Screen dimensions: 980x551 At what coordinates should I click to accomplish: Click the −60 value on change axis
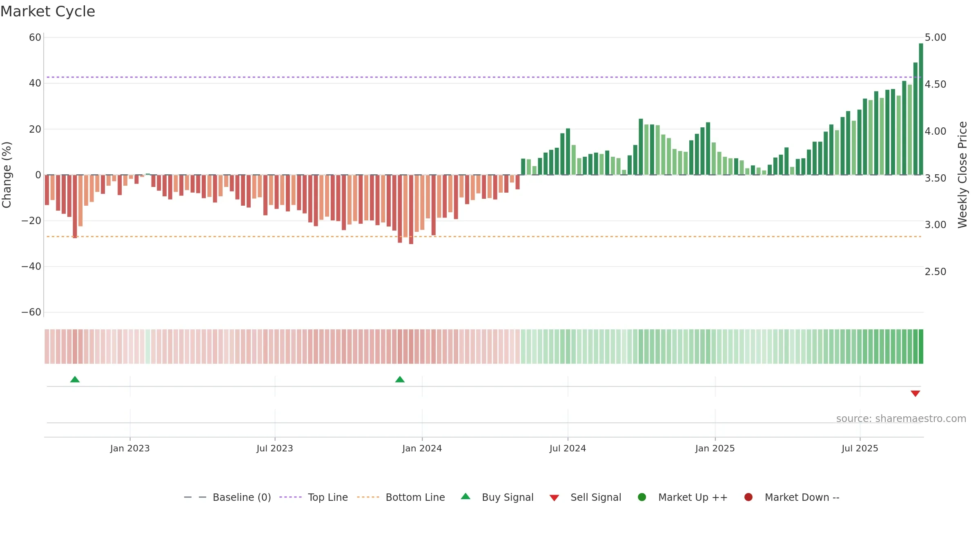31,312
